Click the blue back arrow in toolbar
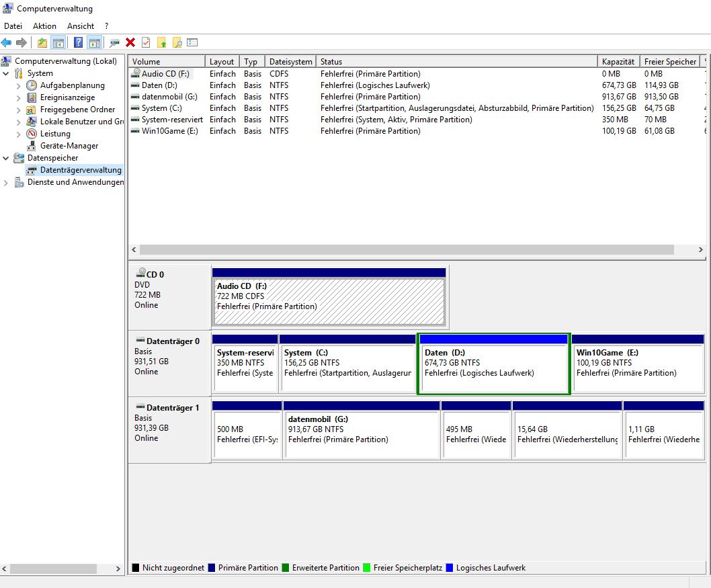Image resolution: width=711 pixels, height=588 pixels. coord(7,43)
